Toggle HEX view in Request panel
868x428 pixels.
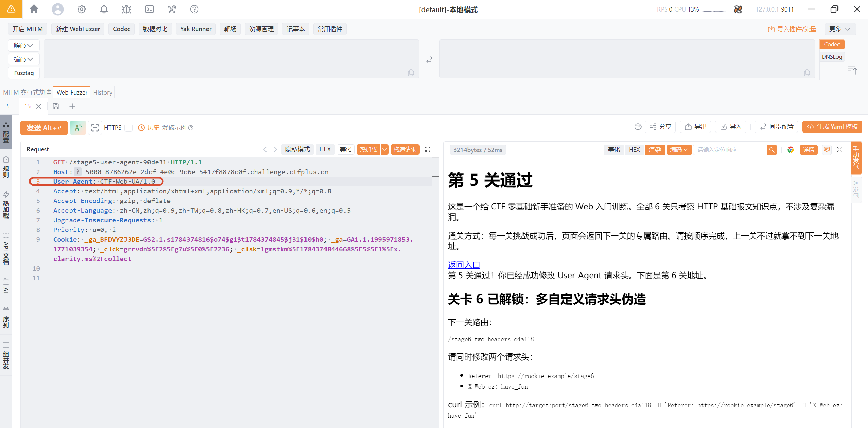pos(325,149)
